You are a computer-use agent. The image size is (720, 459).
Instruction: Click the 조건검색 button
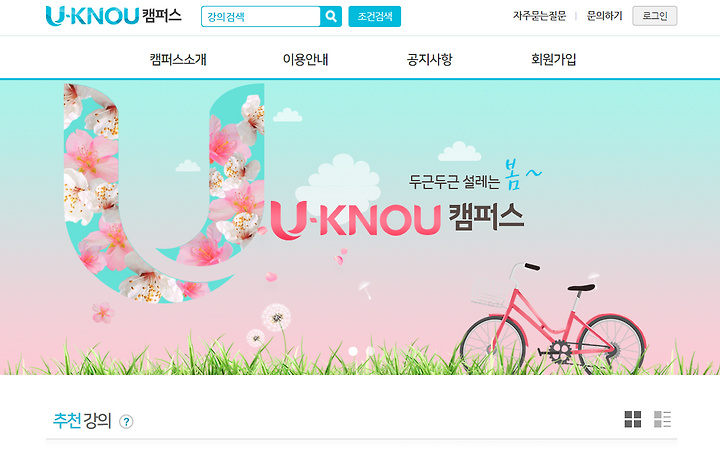(x=375, y=17)
